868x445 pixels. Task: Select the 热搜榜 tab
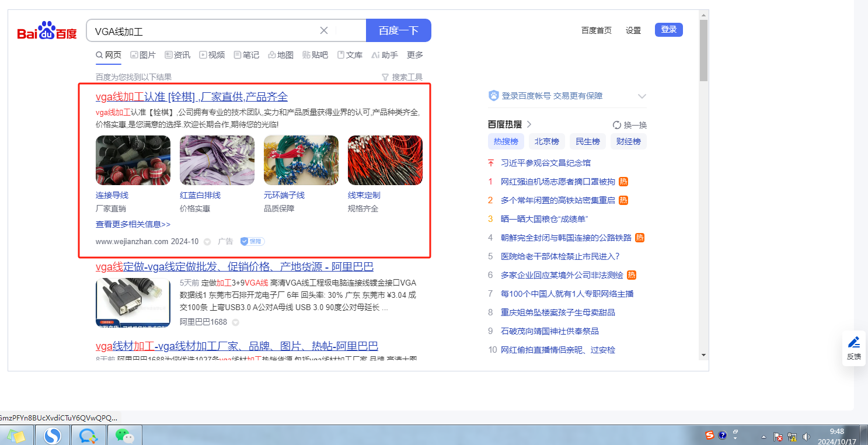[506, 141]
